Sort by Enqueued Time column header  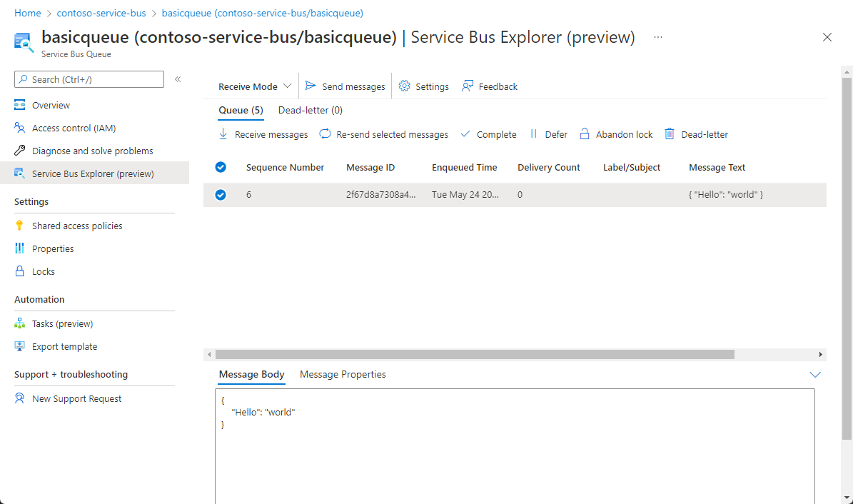coord(465,168)
